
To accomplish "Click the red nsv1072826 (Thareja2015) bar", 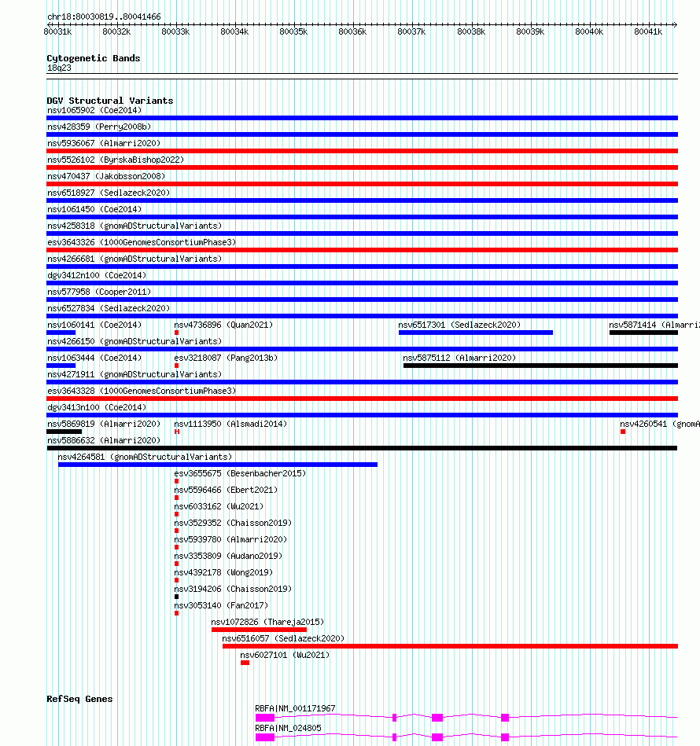I will [x=260, y=630].
